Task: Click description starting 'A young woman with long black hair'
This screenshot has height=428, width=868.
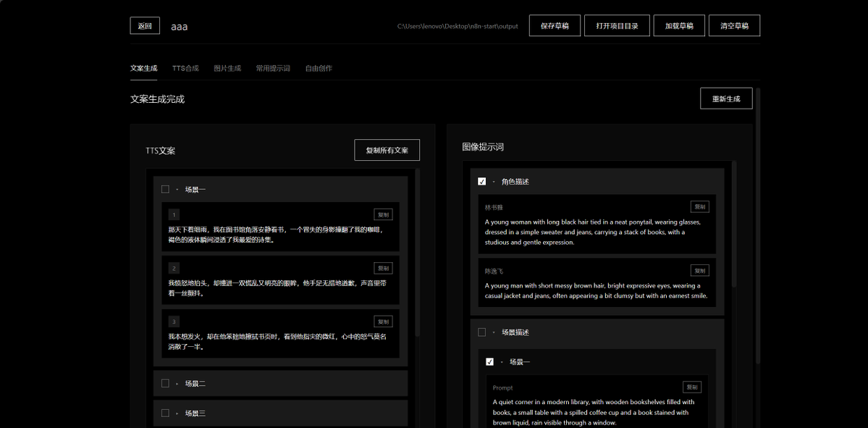Action: click(x=593, y=232)
